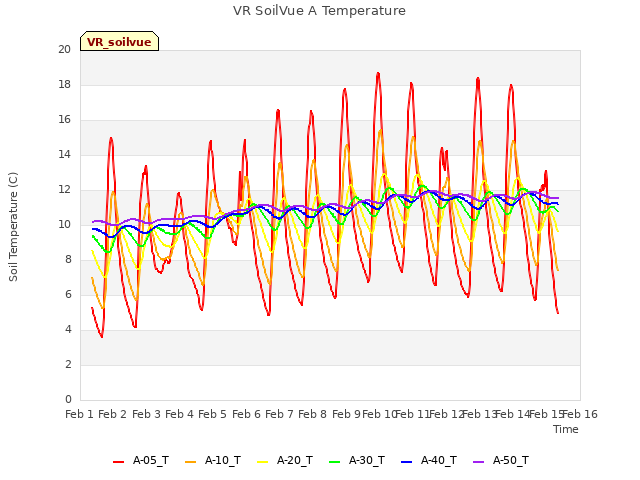640x480 pixels.
Task: Click the y-axis value 14
Action: 64,154
